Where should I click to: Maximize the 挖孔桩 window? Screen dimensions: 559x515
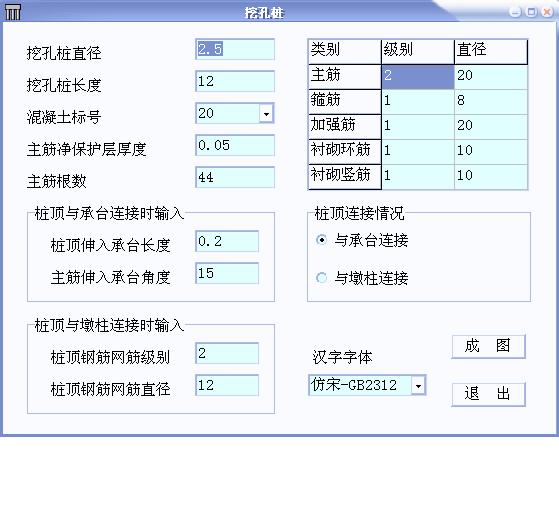click(x=531, y=12)
